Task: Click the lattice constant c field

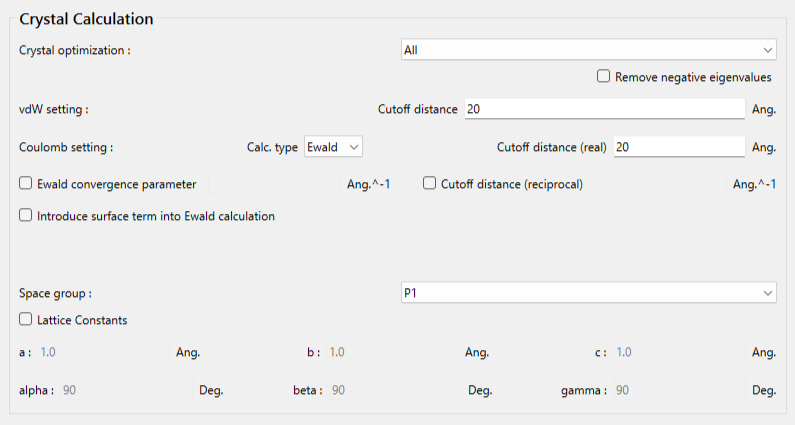Action: [x=678, y=352]
